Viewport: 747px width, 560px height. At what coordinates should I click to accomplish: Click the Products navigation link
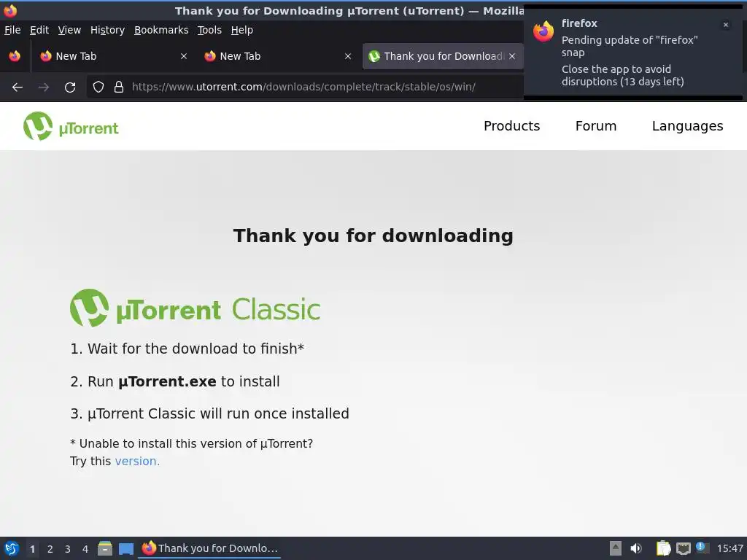pyautogui.click(x=511, y=126)
